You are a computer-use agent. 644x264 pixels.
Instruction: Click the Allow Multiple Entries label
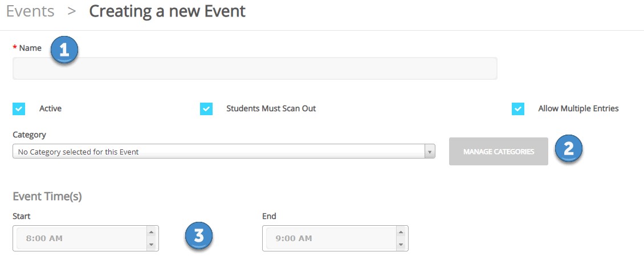(x=578, y=108)
